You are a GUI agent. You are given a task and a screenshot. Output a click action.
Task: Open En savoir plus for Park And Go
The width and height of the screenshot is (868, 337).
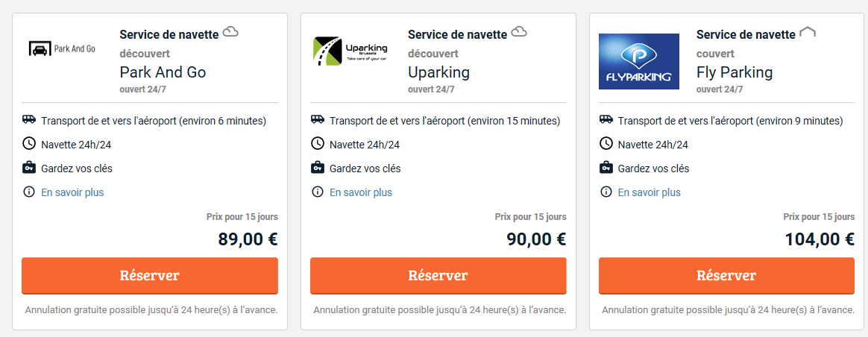coord(72,192)
